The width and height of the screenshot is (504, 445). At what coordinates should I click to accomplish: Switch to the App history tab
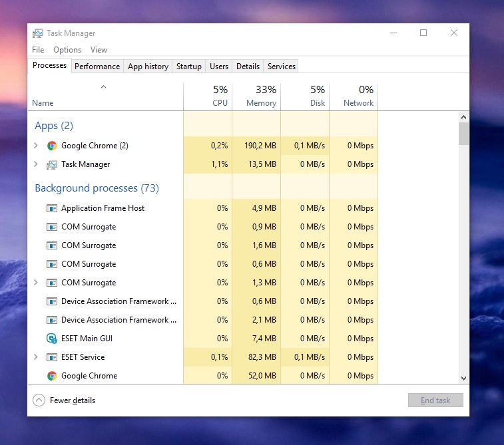coord(148,67)
